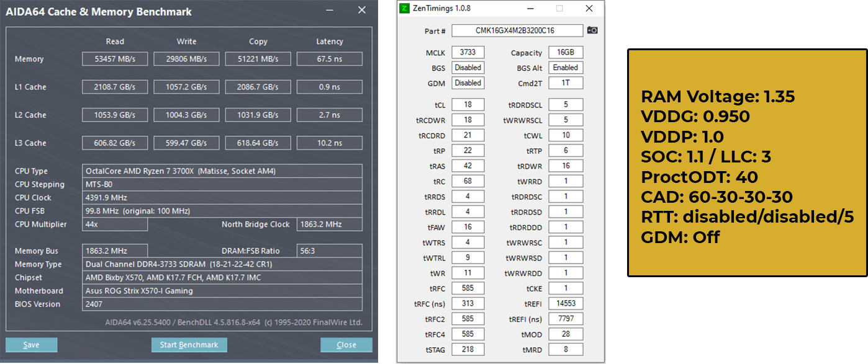868x364 pixels.
Task: Minimize the ZenTimings window
Action: [x=531, y=9]
